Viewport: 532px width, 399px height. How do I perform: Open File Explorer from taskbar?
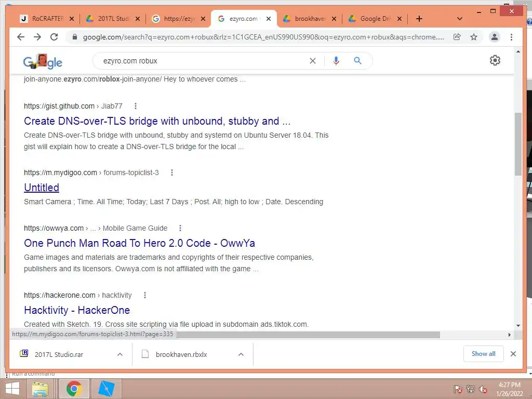[x=40, y=389]
